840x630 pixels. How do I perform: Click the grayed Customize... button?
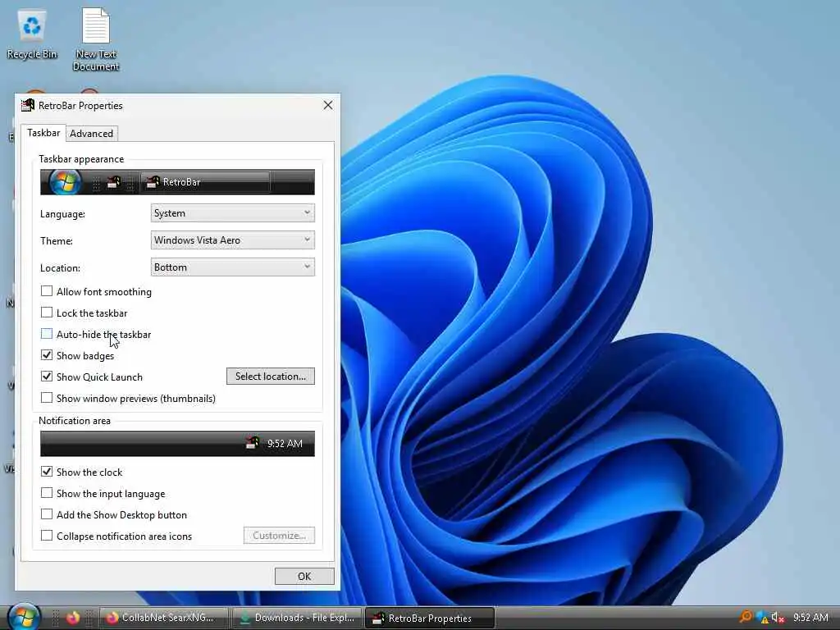coord(279,535)
